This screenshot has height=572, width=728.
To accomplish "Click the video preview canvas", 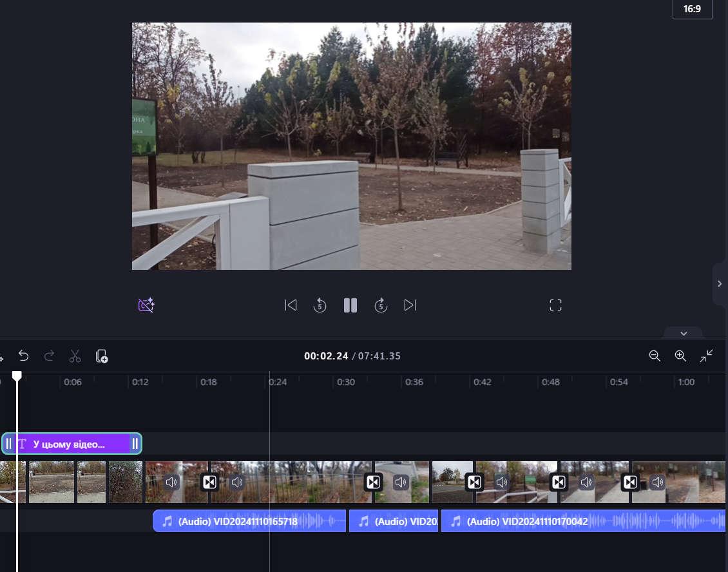I will (352, 146).
